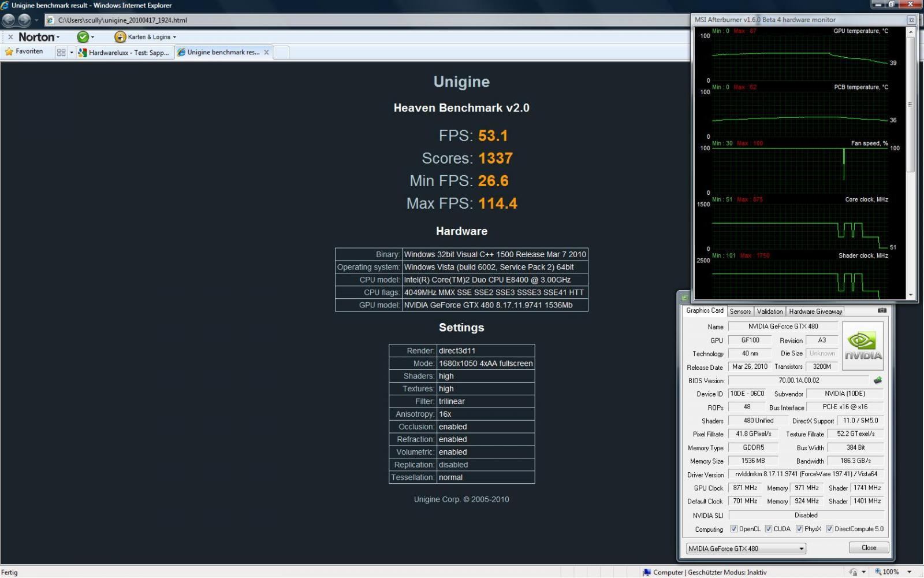Screen dimensions: 924x578
Task: Click the Quick Tabs grid icon
Action: (61, 53)
